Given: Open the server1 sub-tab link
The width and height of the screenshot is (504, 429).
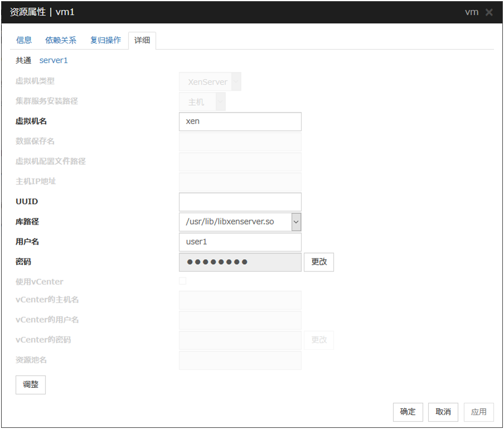Looking at the screenshot, I should point(54,60).
